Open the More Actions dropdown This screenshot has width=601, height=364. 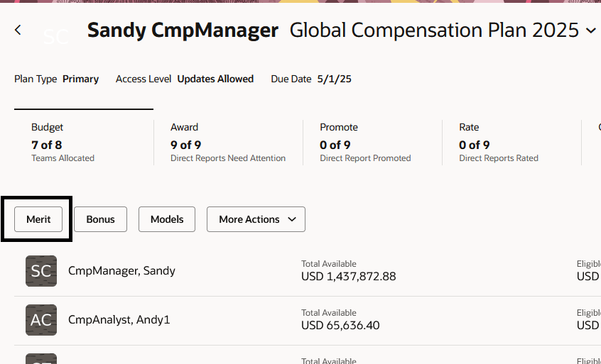256,219
